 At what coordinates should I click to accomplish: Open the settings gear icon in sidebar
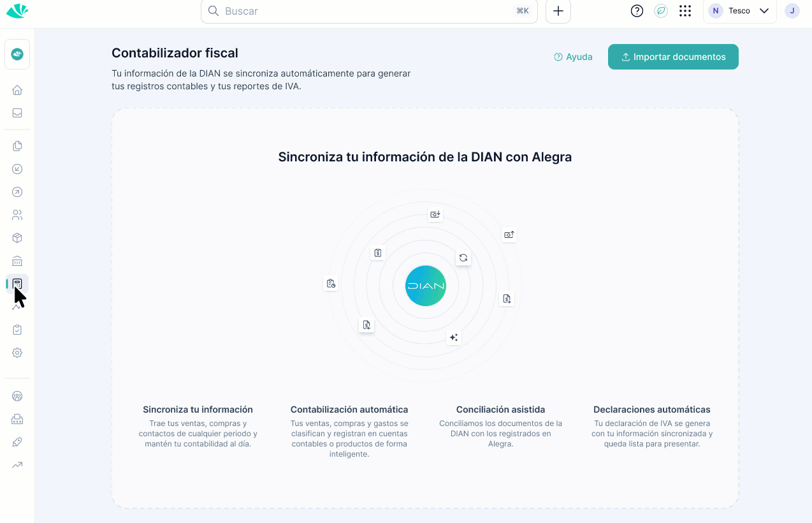pos(17,353)
